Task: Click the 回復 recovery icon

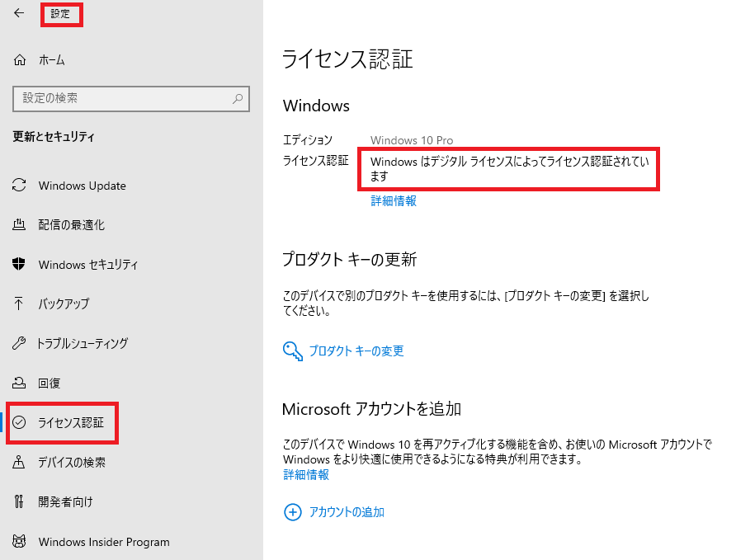Action: (x=19, y=383)
